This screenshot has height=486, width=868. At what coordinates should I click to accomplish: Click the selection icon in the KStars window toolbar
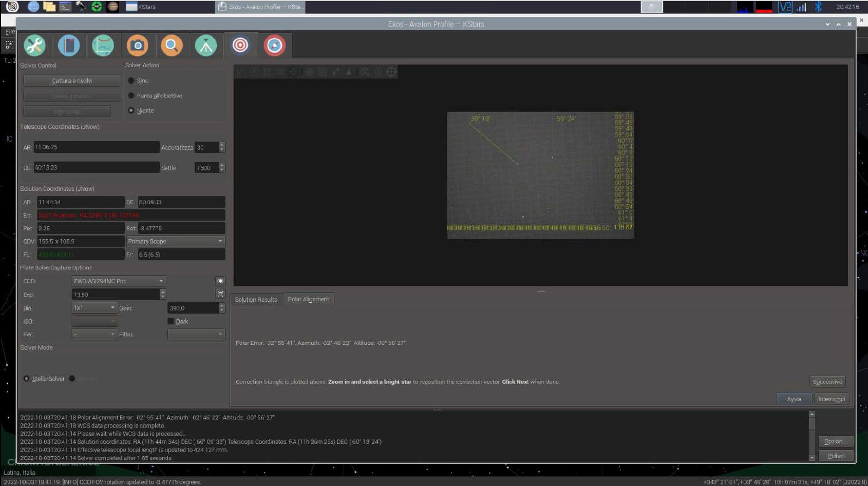[x=9, y=45]
